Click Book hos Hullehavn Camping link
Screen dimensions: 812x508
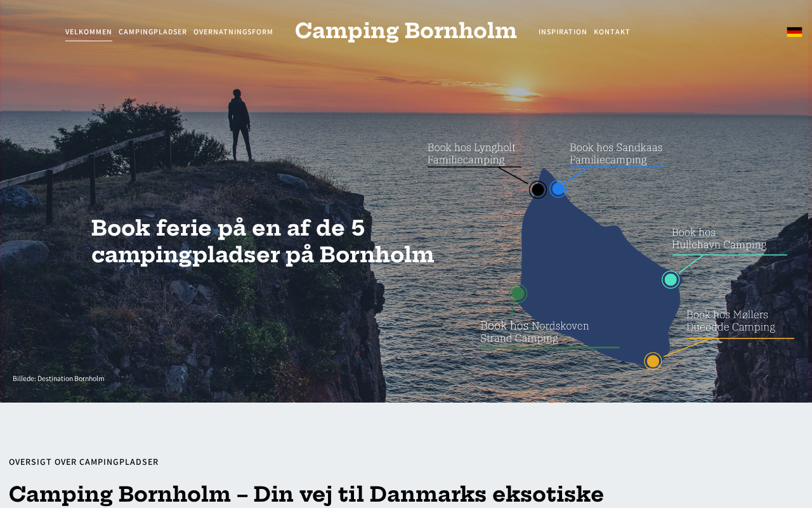coord(719,239)
